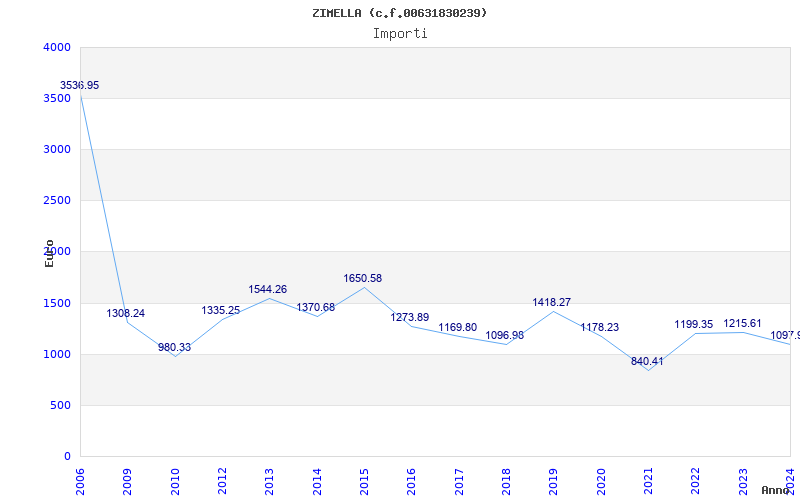Viewport: 800px width, 500px height.
Task: Select the data label 3536.95
Action: pos(80,85)
